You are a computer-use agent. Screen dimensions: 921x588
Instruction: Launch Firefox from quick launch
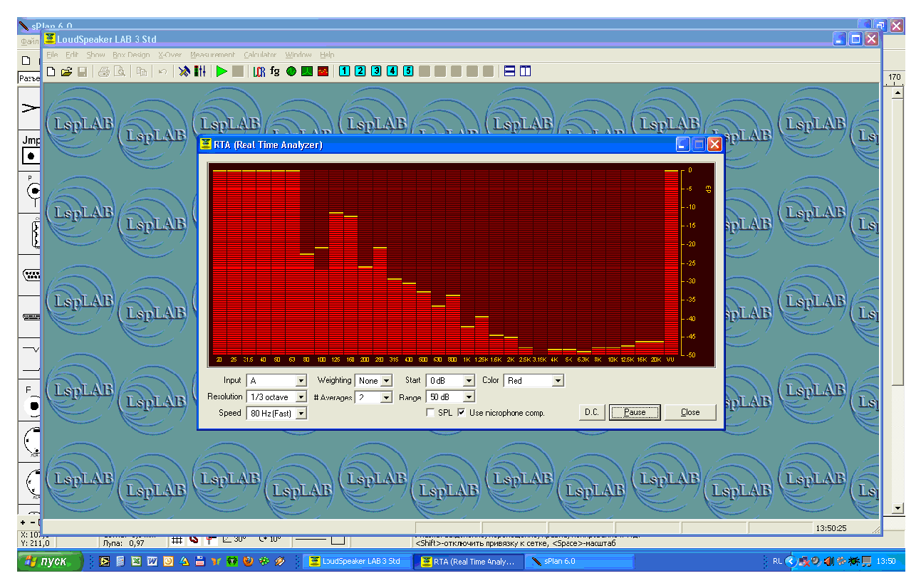pos(248,561)
